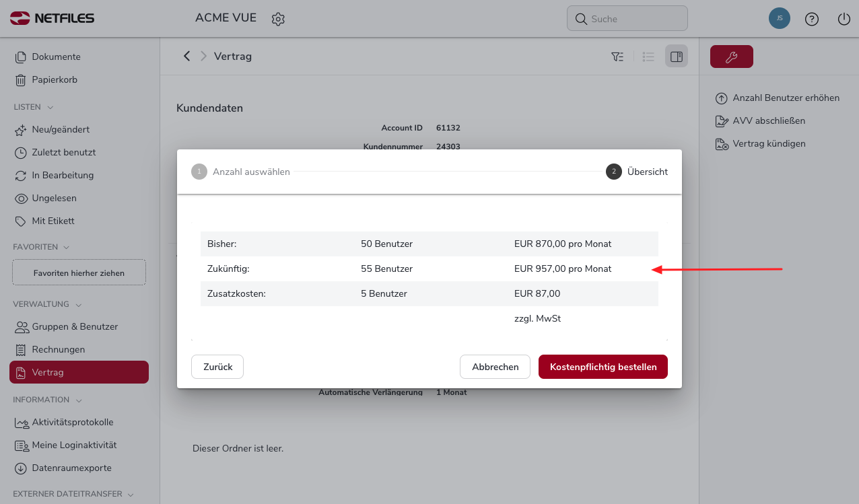Collapse the FAVORITEN section
The height and width of the screenshot is (504, 859).
click(x=67, y=247)
